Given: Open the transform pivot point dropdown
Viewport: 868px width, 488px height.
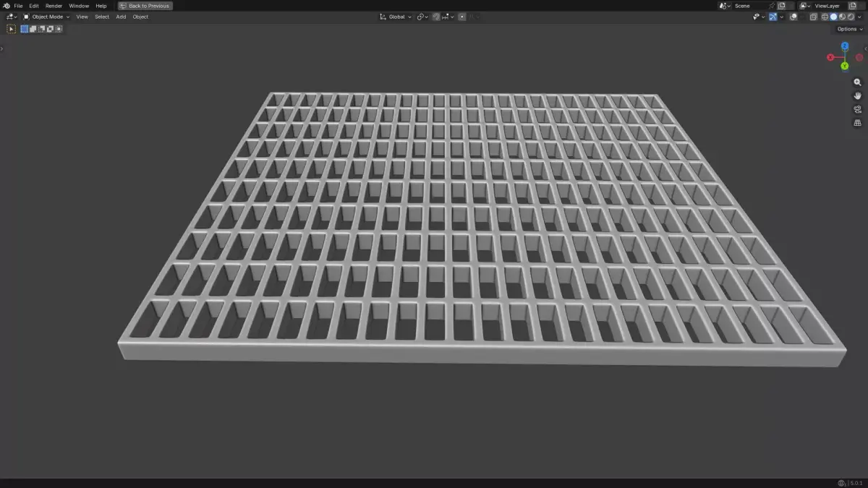Looking at the screenshot, I should (x=422, y=17).
